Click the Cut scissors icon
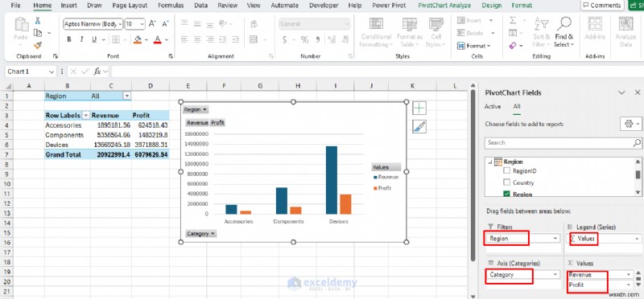Screen dimensions: 644x299 click(38, 21)
